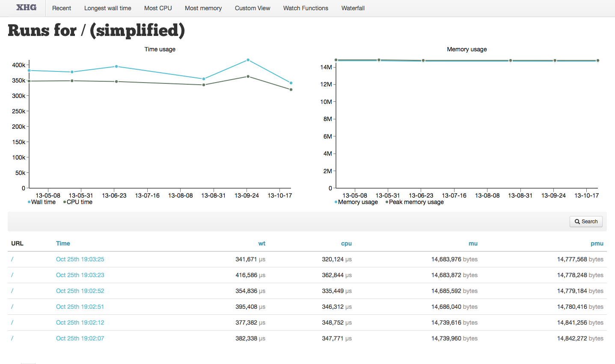The height and width of the screenshot is (364, 615).
Task: Sort table by mu column
Action: (473, 243)
